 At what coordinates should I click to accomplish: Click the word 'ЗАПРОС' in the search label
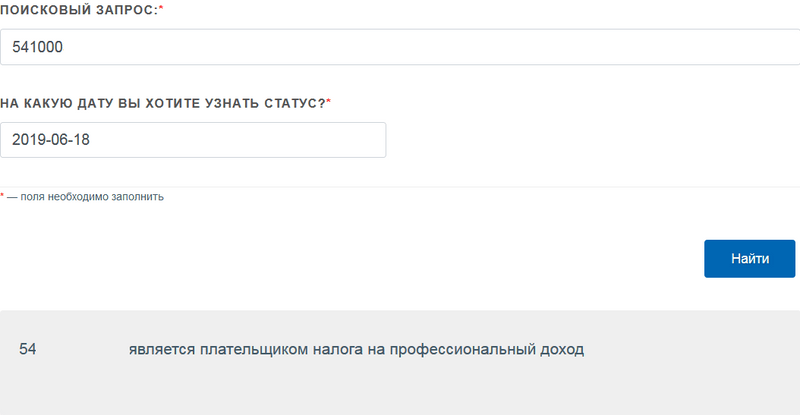coord(128,8)
